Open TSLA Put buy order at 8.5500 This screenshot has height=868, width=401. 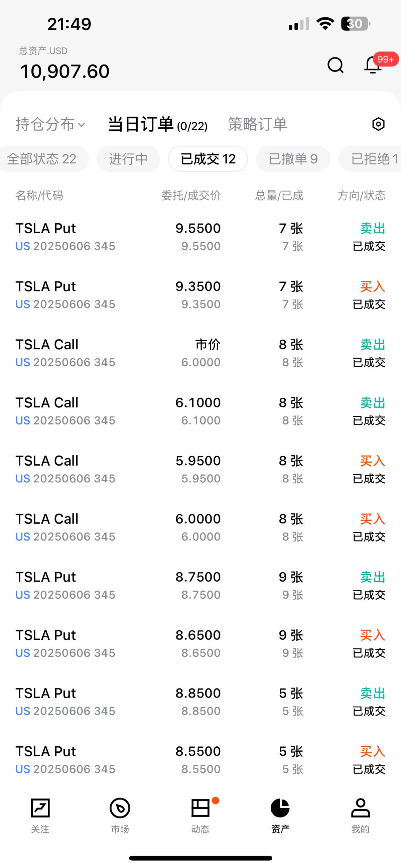coord(200,760)
